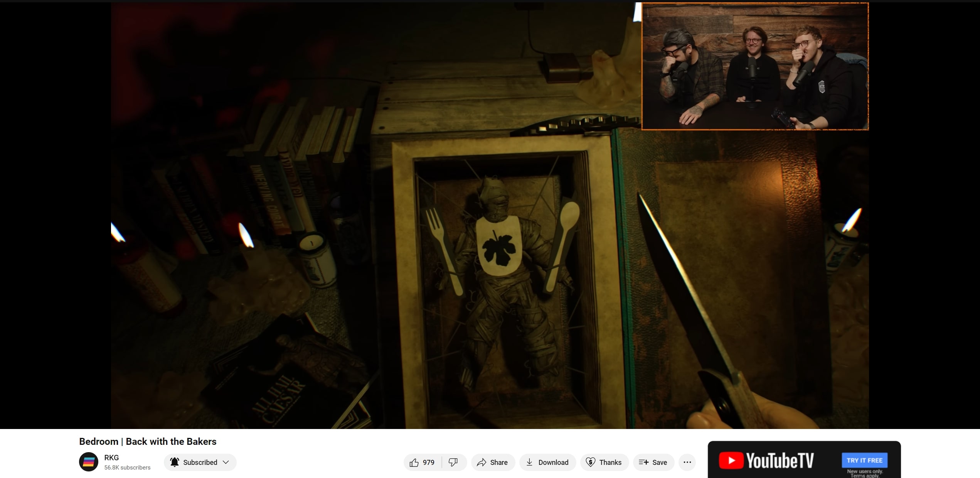Click the video title 'Bedroom | Back with the Bakers'

(148, 441)
